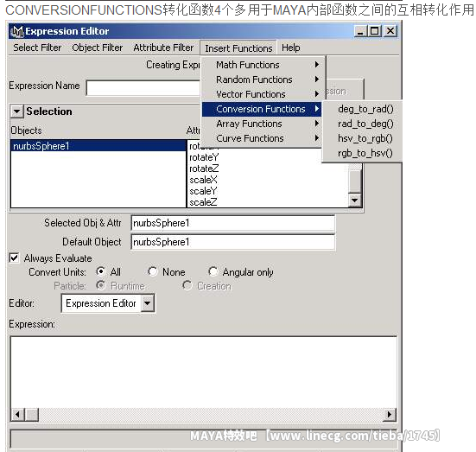
Task: Click inside the Expression text area
Action: [x=204, y=372]
